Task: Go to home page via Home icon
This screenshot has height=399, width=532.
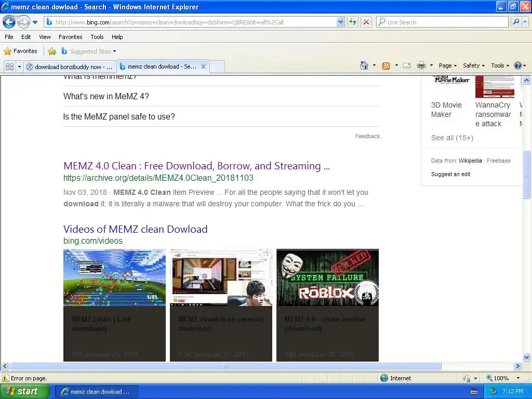Action: pyautogui.click(x=364, y=65)
